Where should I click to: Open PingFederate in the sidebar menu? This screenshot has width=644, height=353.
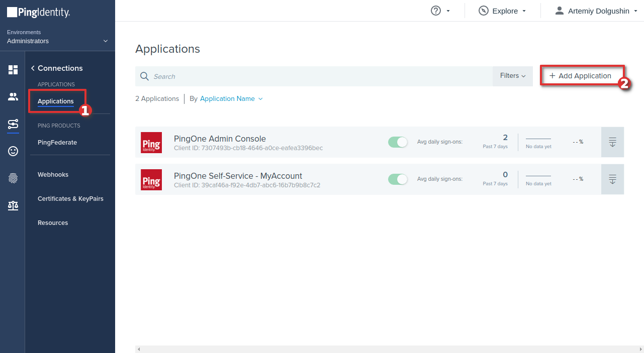[x=57, y=143]
